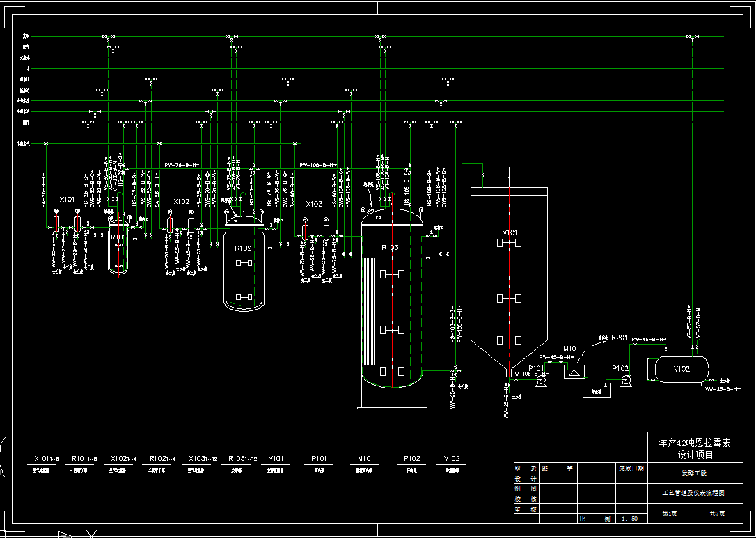Select the R1021~4 legend entry
756x538 pixels.
pos(162,459)
